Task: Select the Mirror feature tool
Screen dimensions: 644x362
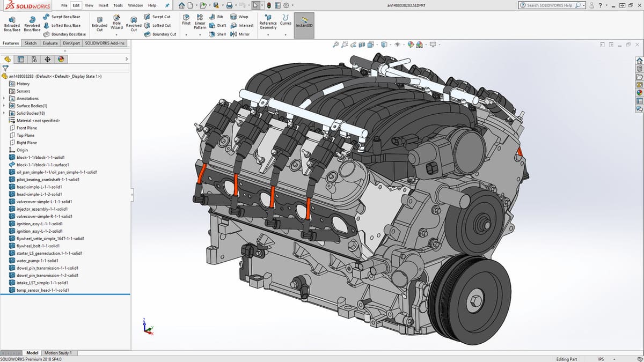Action: pyautogui.click(x=240, y=34)
